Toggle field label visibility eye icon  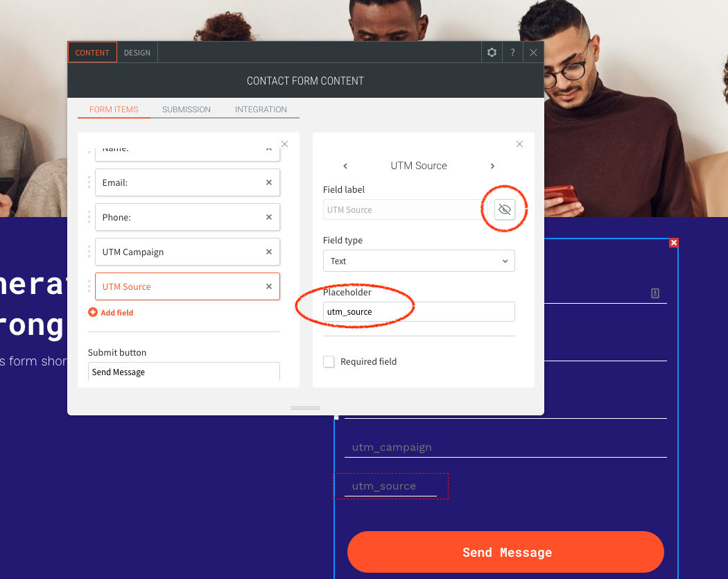pyautogui.click(x=505, y=209)
